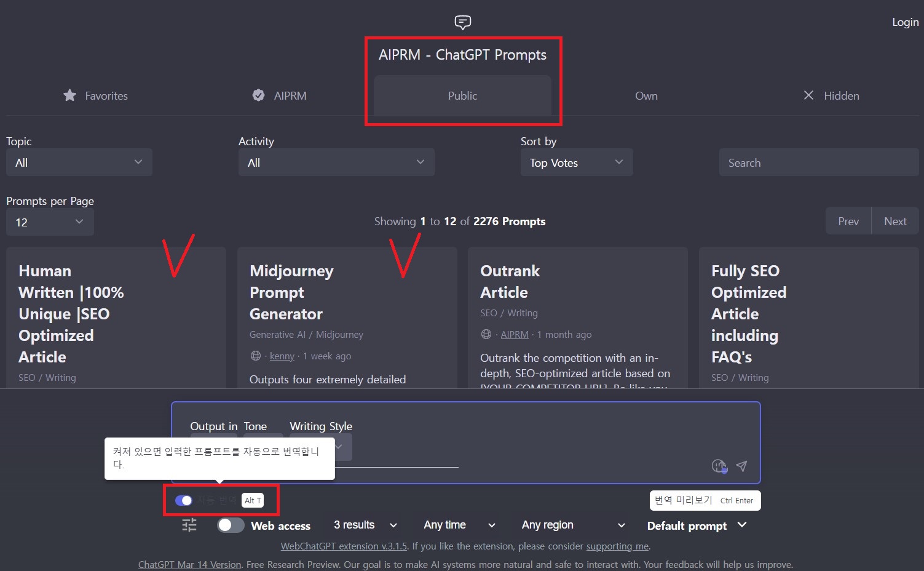Click the translation preview Ctrl Enter button
The width and height of the screenshot is (924, 571).
click(x=705, y=500)
